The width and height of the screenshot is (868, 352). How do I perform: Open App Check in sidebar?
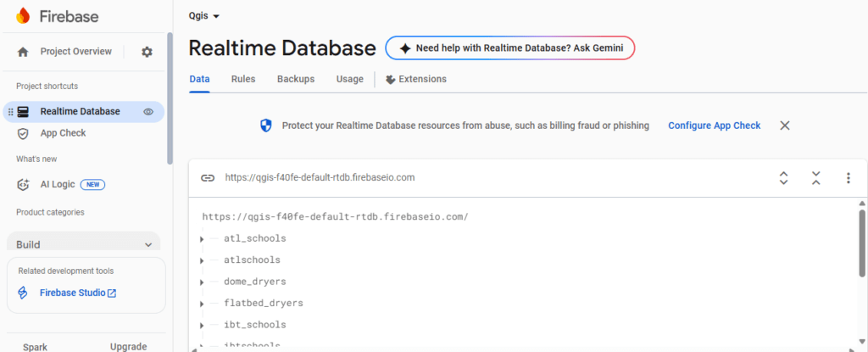coord(63,134)
